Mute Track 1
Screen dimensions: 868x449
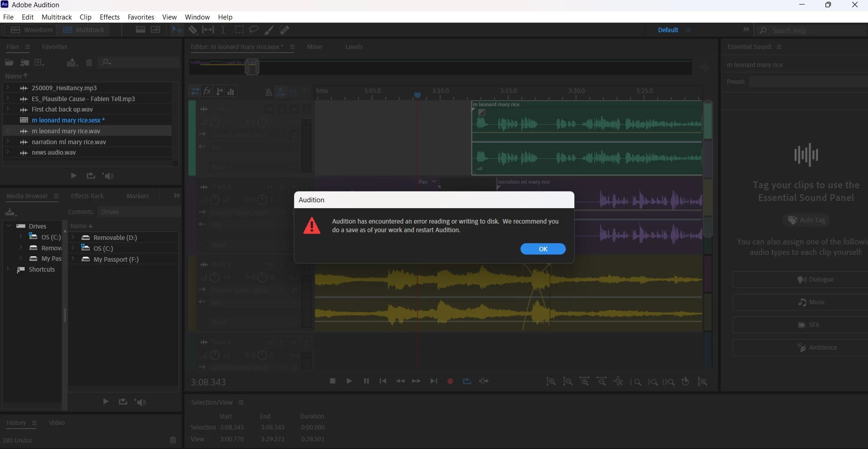click(x=270, y=109)
